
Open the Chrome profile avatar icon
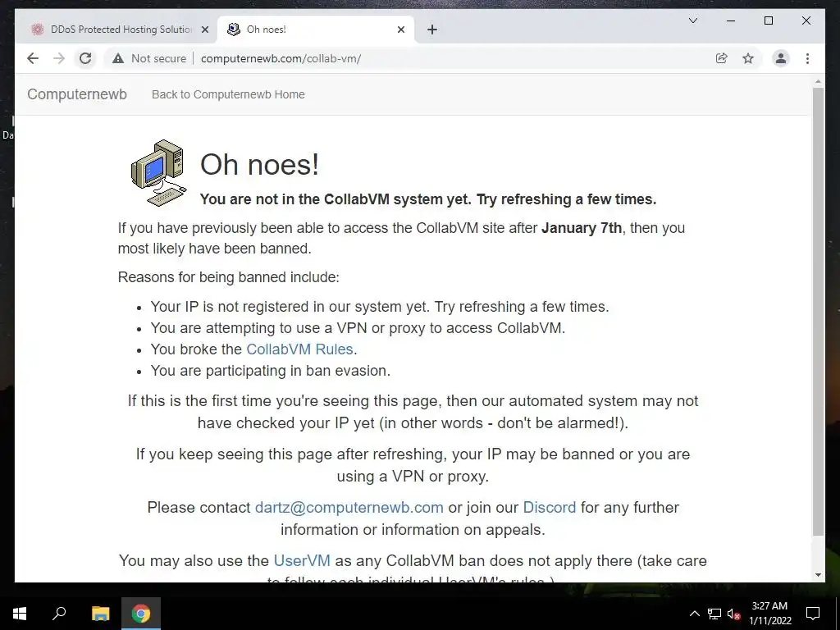tap(781, 58)
